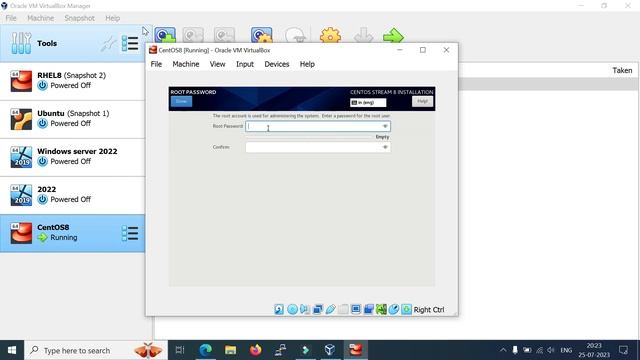Click the hard disk activity status icon
This screenshot has width=640, height=360.
coord(279,309)
